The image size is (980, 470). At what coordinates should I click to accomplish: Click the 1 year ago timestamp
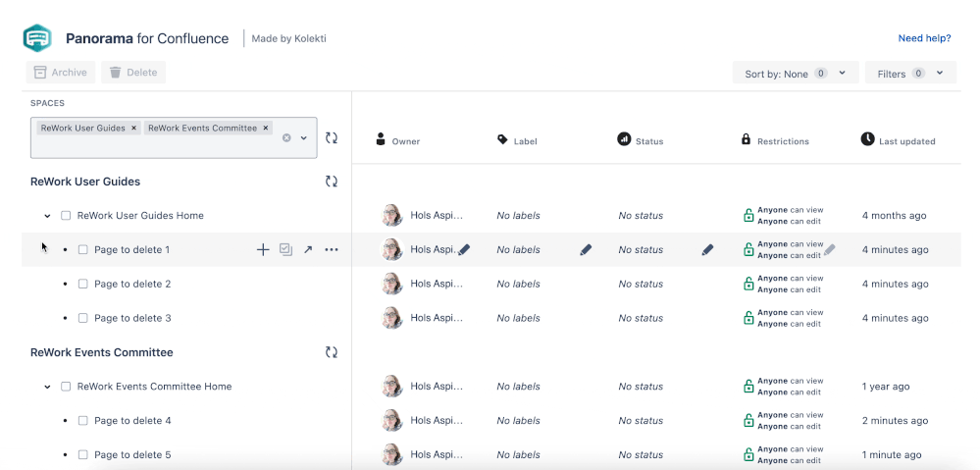click(886, 387)
